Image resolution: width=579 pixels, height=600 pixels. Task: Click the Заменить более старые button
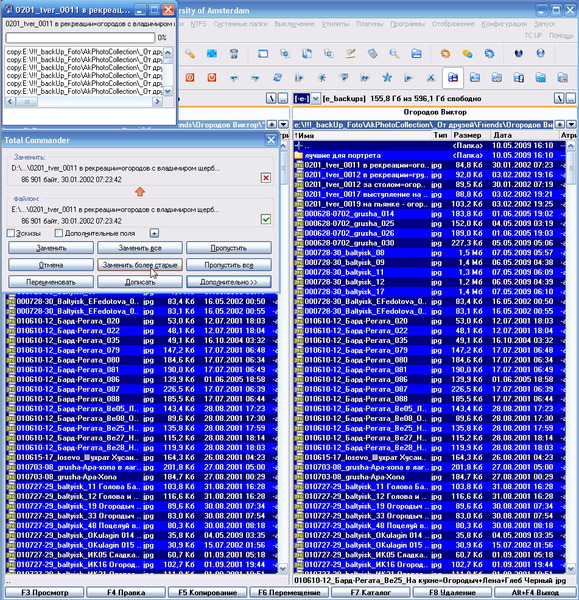[x=140, y=265]
